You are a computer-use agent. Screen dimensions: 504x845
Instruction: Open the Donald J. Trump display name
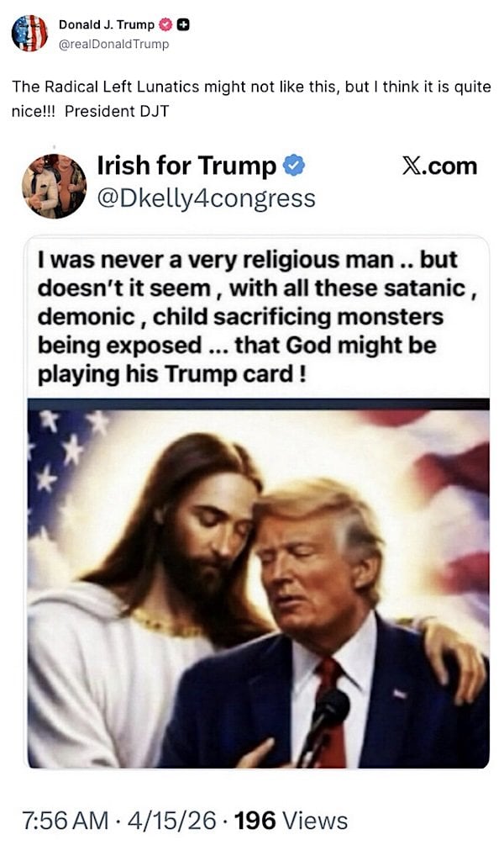[106, 24]
